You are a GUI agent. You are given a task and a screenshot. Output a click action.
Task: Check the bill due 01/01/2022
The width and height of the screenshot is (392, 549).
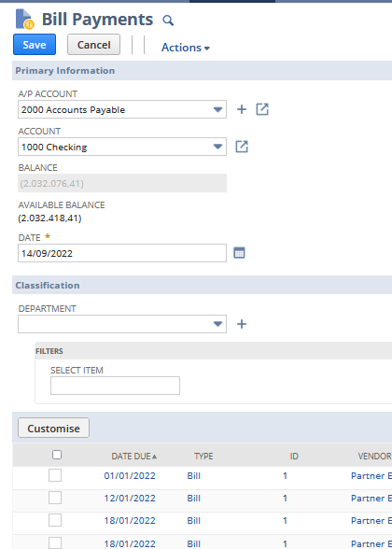pos(55,475)
